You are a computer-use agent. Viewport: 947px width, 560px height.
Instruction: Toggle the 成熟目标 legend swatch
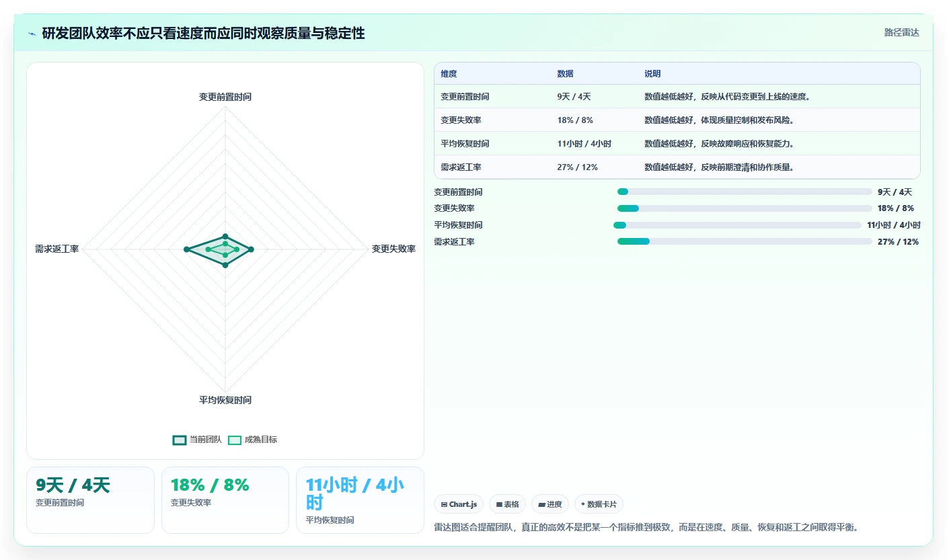(234, 440)
